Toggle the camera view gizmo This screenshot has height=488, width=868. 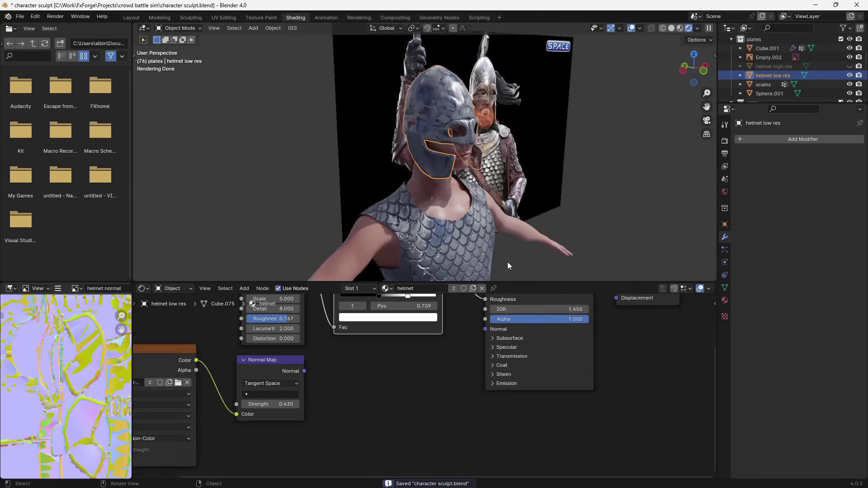(707, 120)
